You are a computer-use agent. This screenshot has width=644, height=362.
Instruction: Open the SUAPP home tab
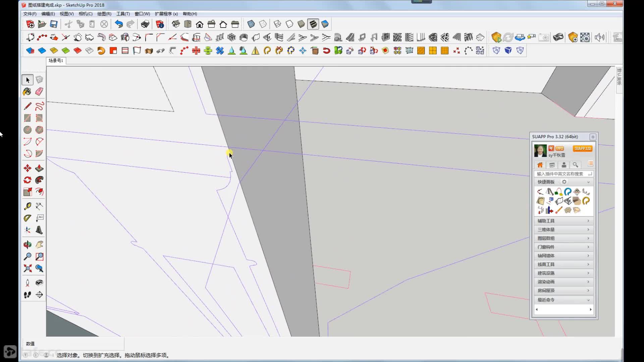[x=540, y=165]
